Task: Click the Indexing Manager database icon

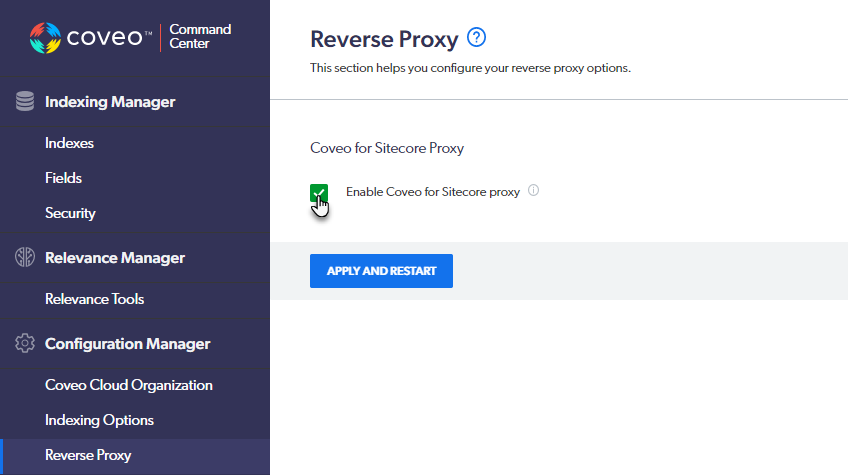Action: pos(25,101)
